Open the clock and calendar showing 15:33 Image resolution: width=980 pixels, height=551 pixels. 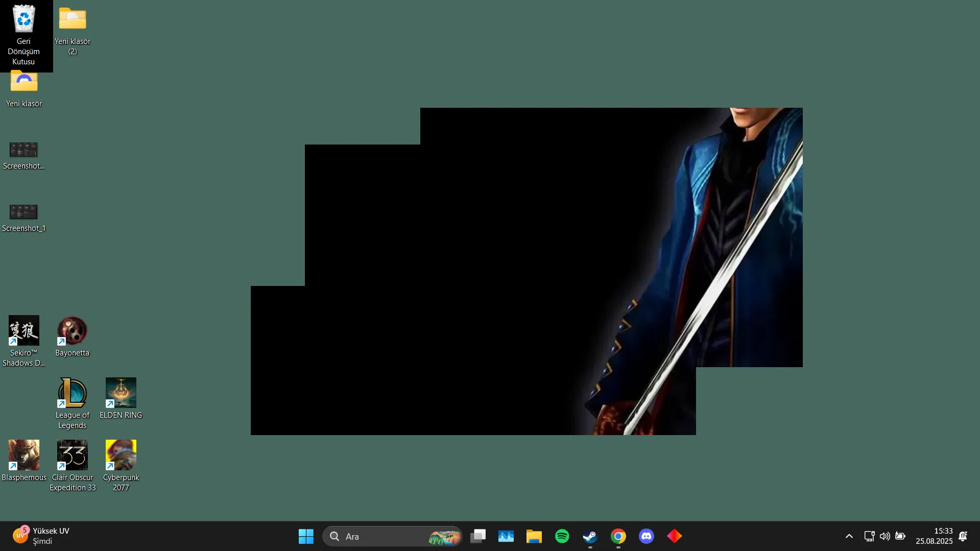[x=934, y=536]
